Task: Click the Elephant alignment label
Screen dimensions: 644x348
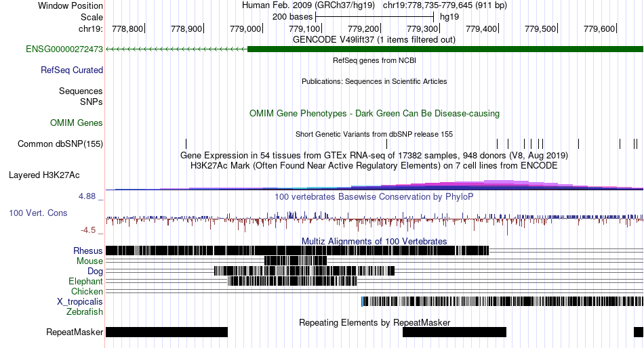Action: (85, 282)
